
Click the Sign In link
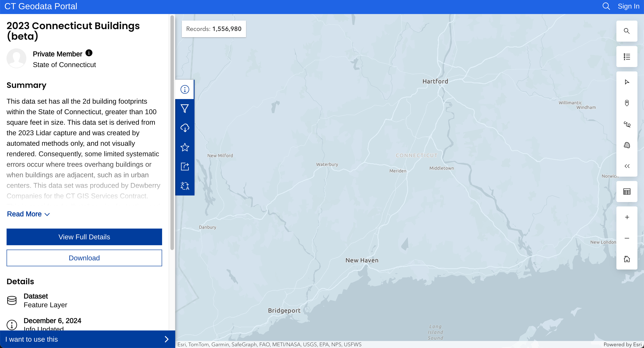[628, 6]
